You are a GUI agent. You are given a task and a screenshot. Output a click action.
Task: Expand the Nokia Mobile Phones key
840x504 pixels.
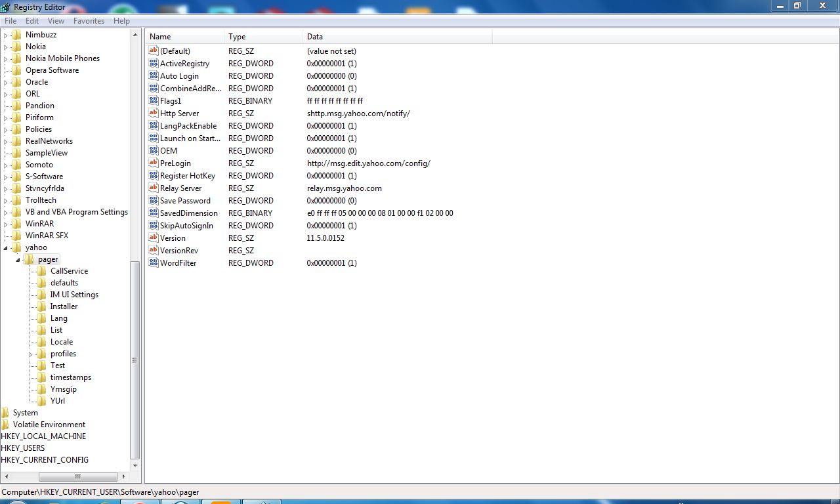pyautogui.click(x=6, y=58)
